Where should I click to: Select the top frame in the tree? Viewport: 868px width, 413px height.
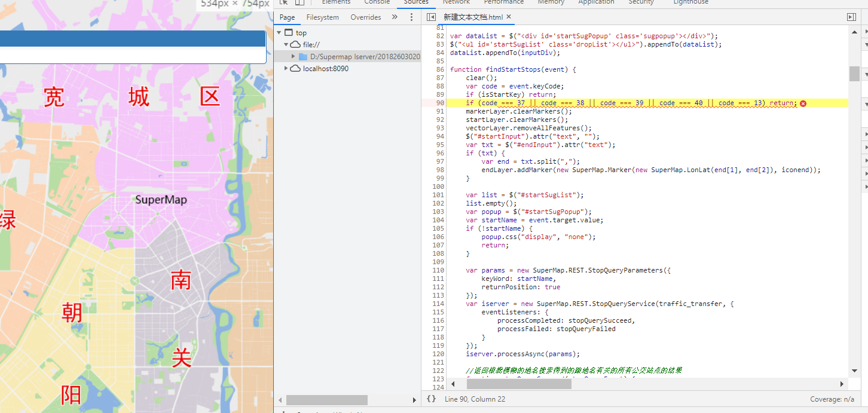301,33
